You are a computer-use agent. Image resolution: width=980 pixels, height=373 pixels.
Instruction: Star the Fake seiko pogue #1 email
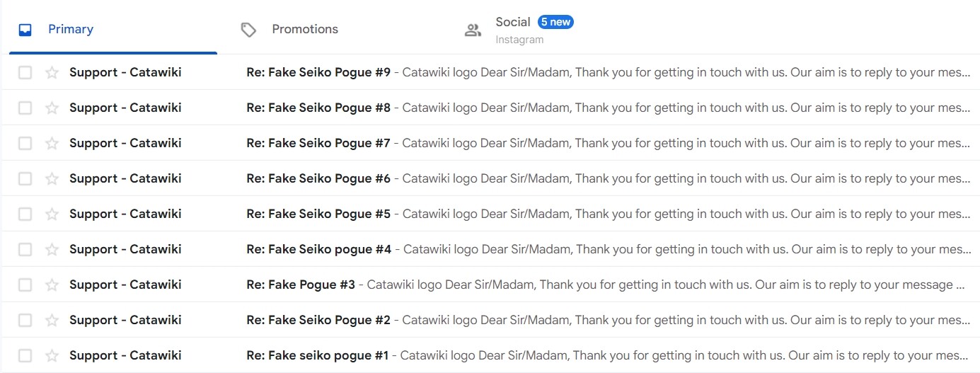pyautogui.click(x=52, y=355)
